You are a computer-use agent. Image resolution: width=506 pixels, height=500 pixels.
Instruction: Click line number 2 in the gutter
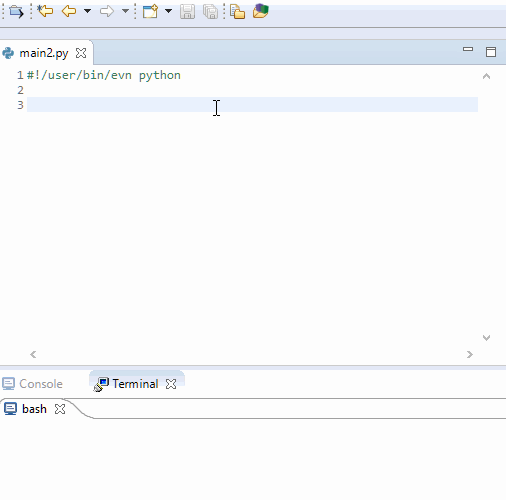tap(20, 90)
